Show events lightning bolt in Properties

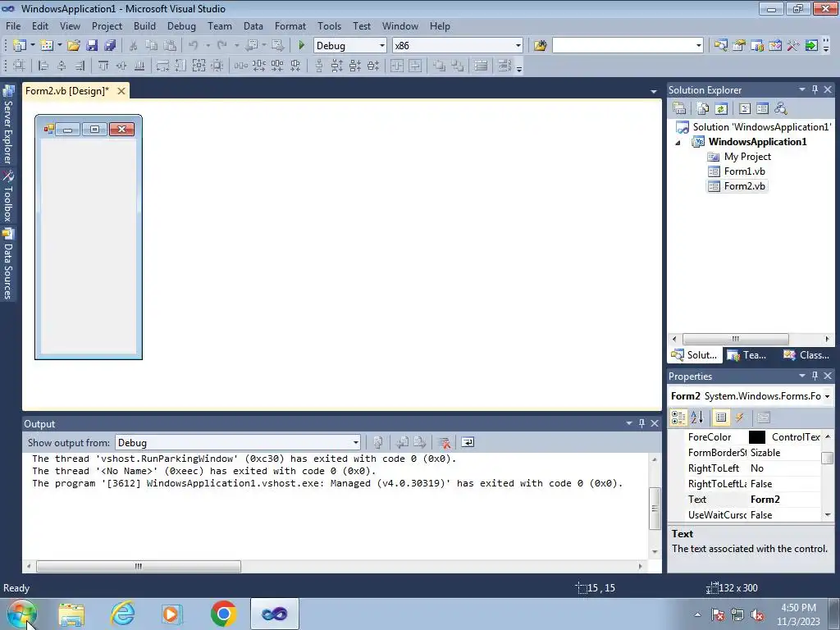(x=739, y=418)
